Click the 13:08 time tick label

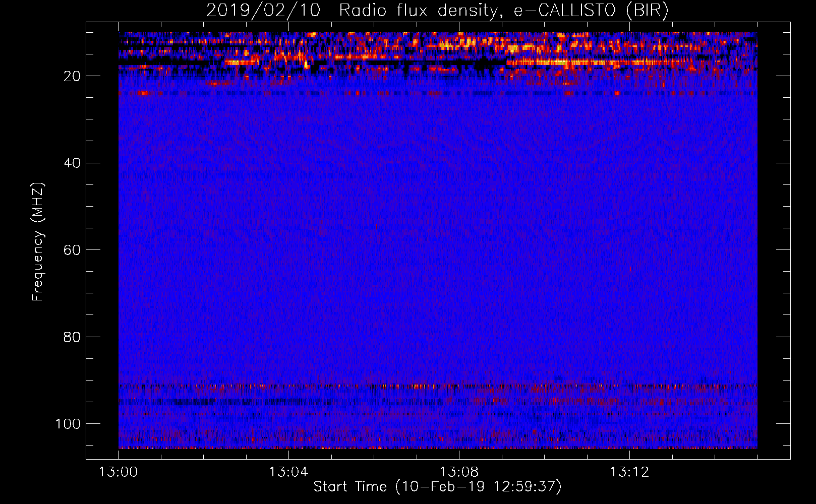pos(459,472)
